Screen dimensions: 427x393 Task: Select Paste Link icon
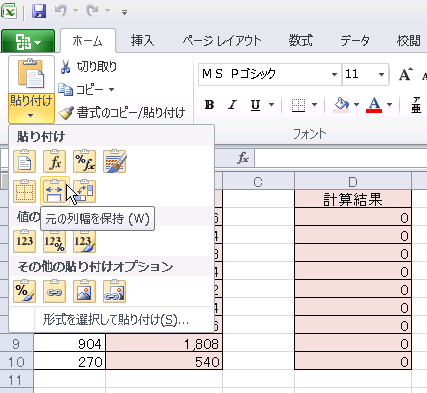coord(54,291)
